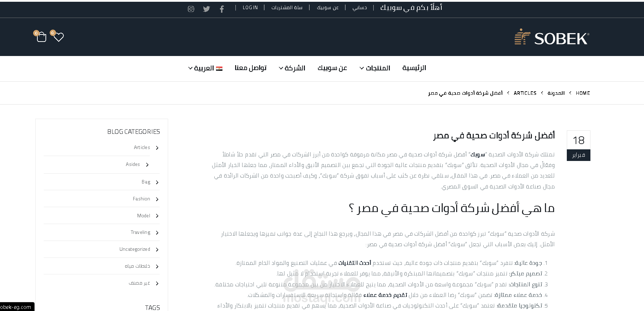644x311 pixels.
Task: Click the SOBEK logo
Action: tap(552, 37)
